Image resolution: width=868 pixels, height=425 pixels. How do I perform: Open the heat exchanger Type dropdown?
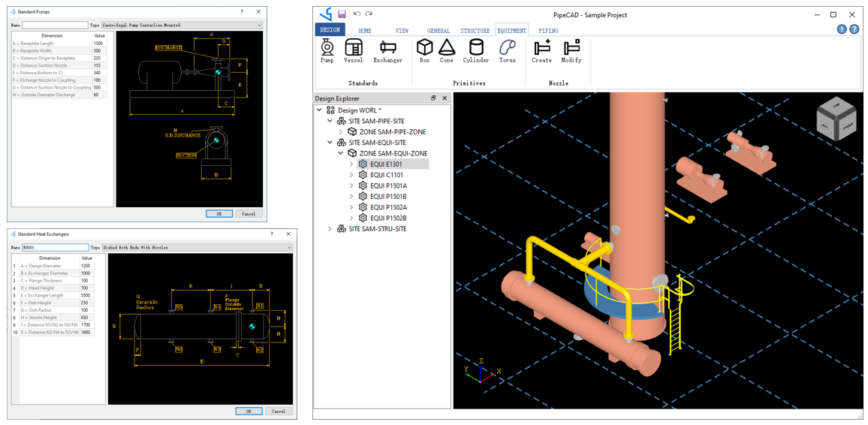click(x=289, y=247)
